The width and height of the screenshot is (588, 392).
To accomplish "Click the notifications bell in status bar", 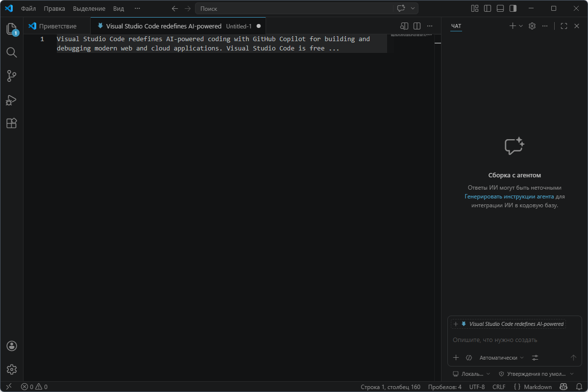I will pos(579,387).
